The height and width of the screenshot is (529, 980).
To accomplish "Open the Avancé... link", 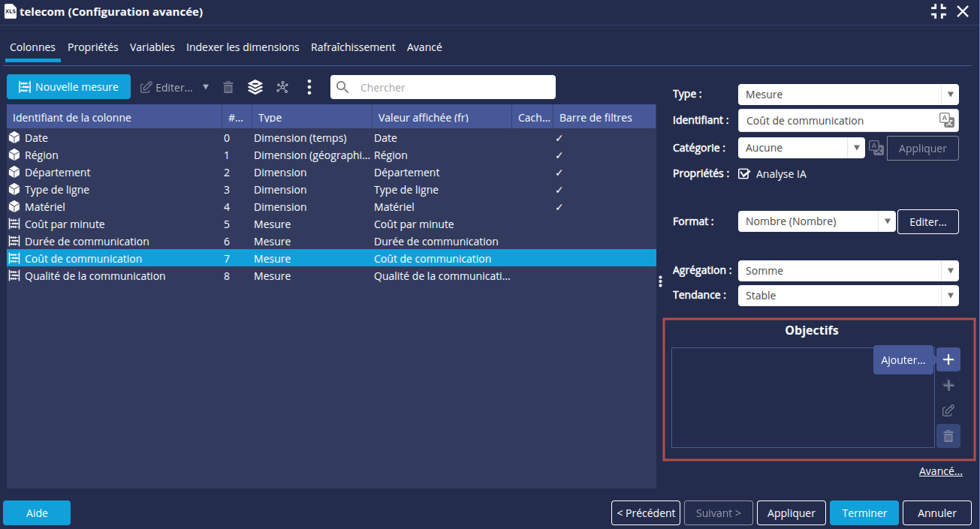I will pos(940,472).
